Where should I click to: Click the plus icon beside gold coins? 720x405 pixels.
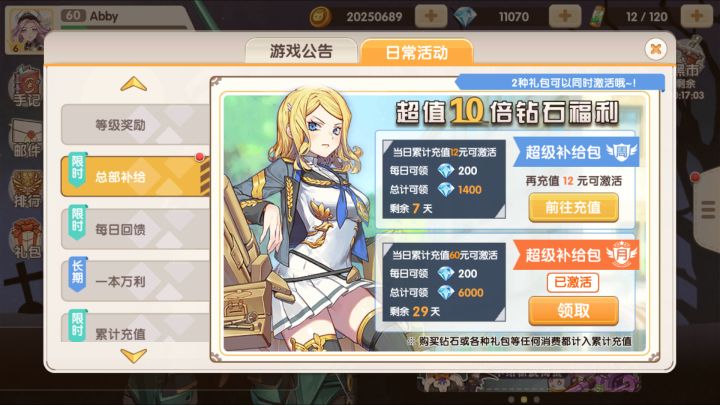[x=431, y=16]
